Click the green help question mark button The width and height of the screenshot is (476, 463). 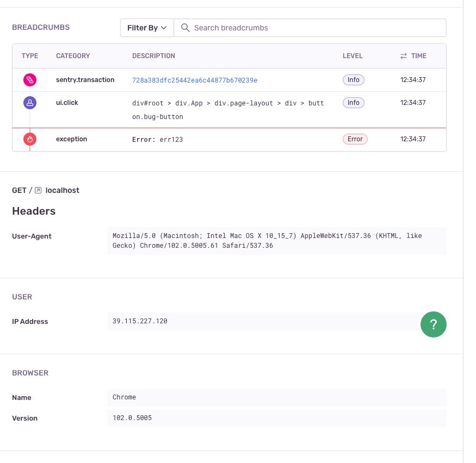click(433, 324)
